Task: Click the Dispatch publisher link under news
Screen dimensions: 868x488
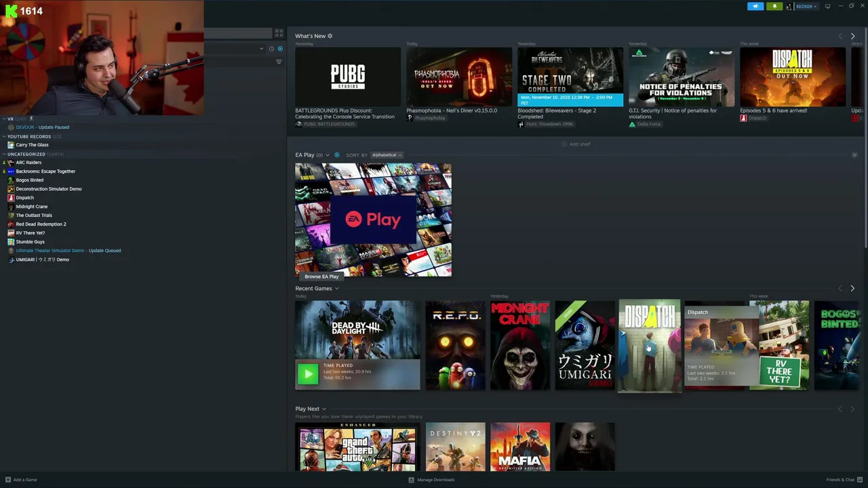Action: 757,119
